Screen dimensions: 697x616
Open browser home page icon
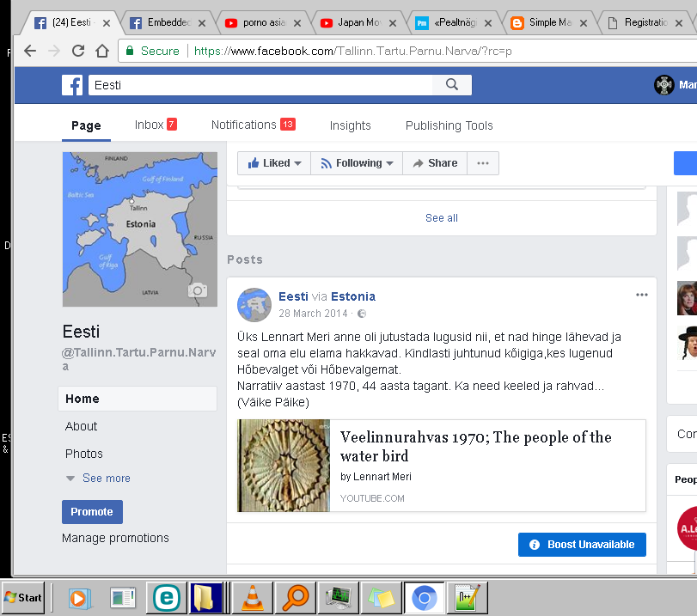[102, 51]
